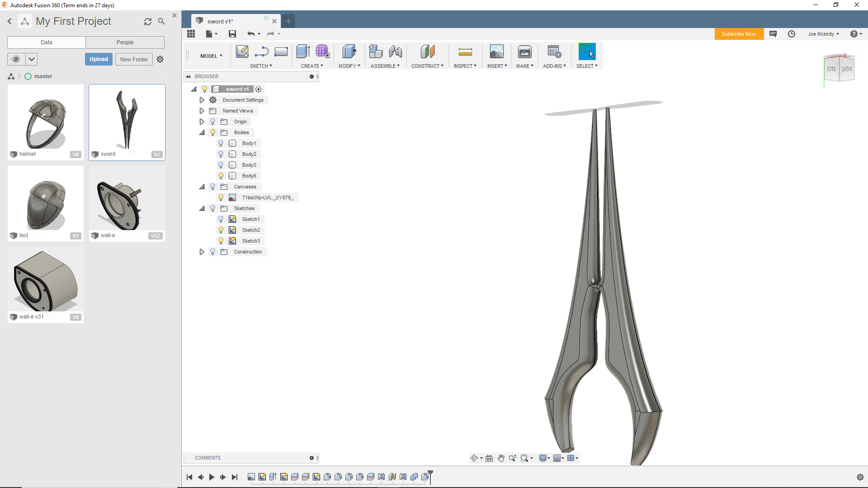
Task: Collapse the Sketches folder
Action: point(202,208)
